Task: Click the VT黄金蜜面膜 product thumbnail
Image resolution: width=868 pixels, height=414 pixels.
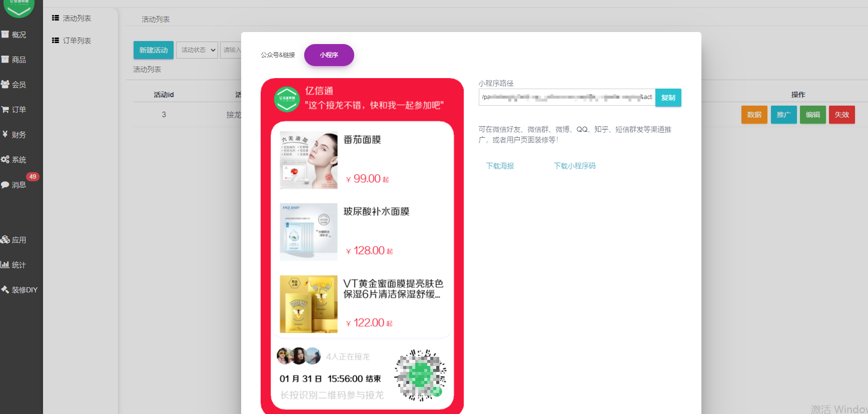Action: click(x=309, y=304)
